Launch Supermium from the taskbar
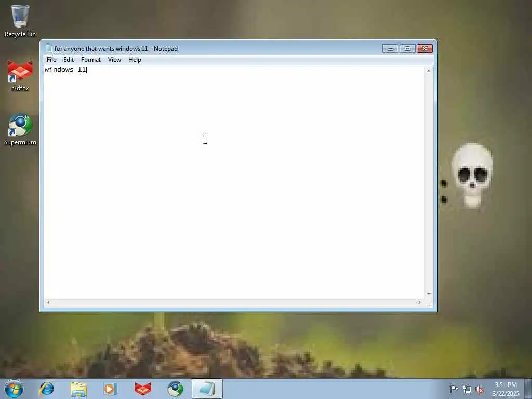Screen dimensions: 532x399 coord(175,389)
